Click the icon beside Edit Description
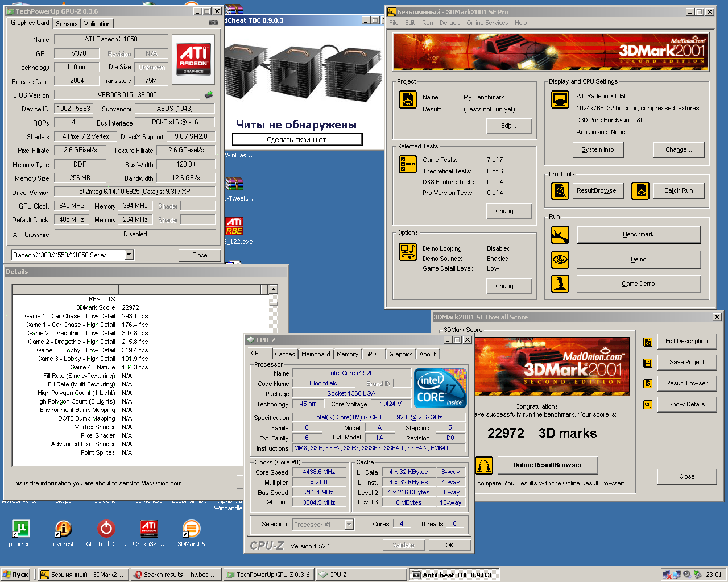This screenshot has height=582, width=728. point(648,342)
